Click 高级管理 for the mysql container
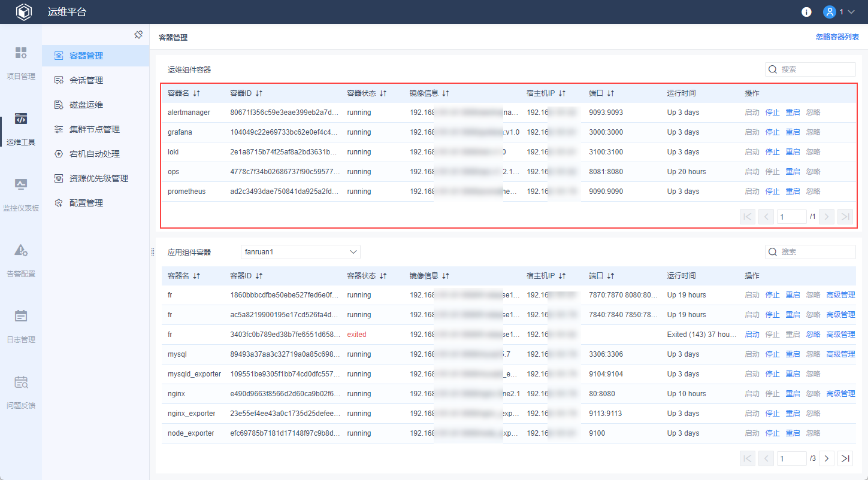The image size is (868, 480). pyautogui.click(x=840, y=354)
